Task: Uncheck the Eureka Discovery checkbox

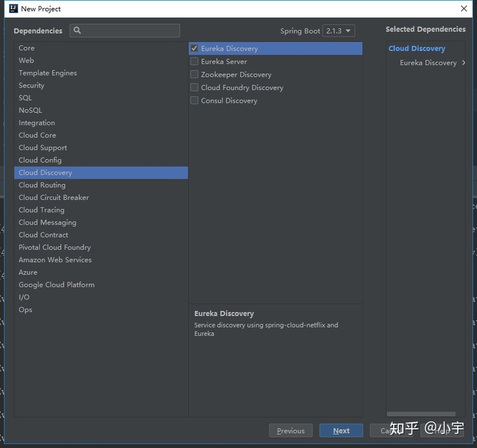Action: pyautogui.click(x=194, y=48)
